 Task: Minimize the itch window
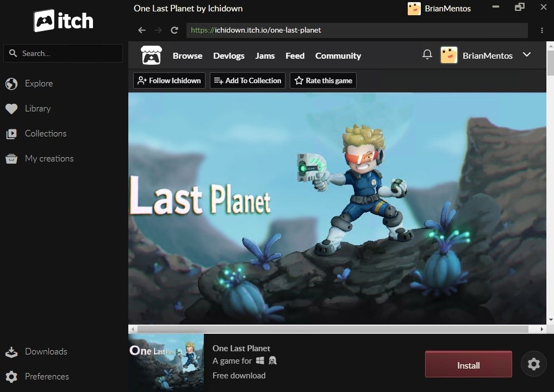[x=496, y=7]
